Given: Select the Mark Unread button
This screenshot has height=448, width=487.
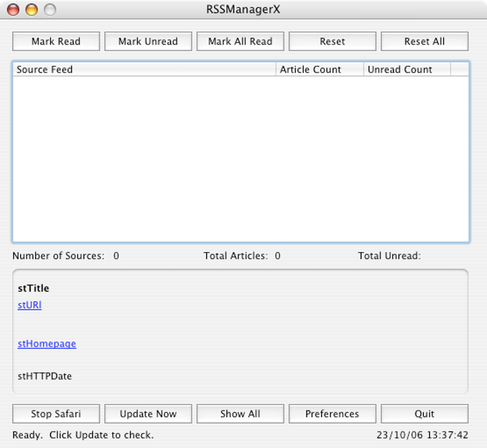Looking at the screenshot, I should [148, 41].
